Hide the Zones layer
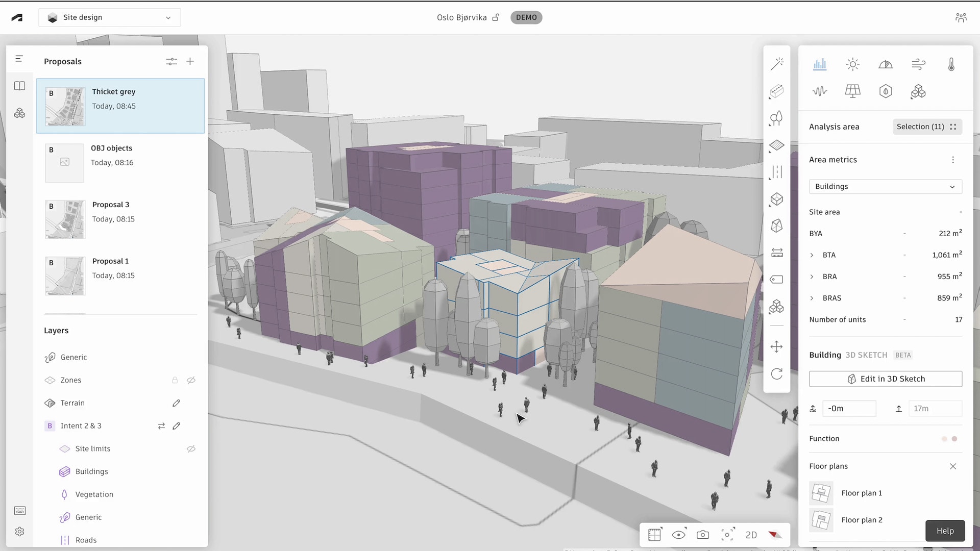 (191, 380)
